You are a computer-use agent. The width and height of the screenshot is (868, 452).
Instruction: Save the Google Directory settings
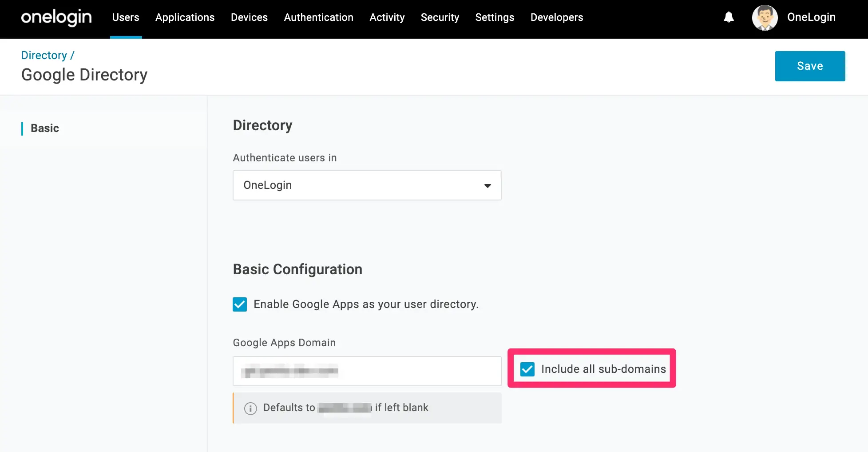810,66
